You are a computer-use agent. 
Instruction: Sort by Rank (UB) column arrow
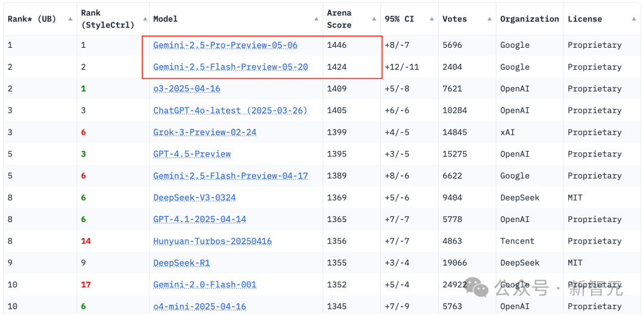point(70,19)
